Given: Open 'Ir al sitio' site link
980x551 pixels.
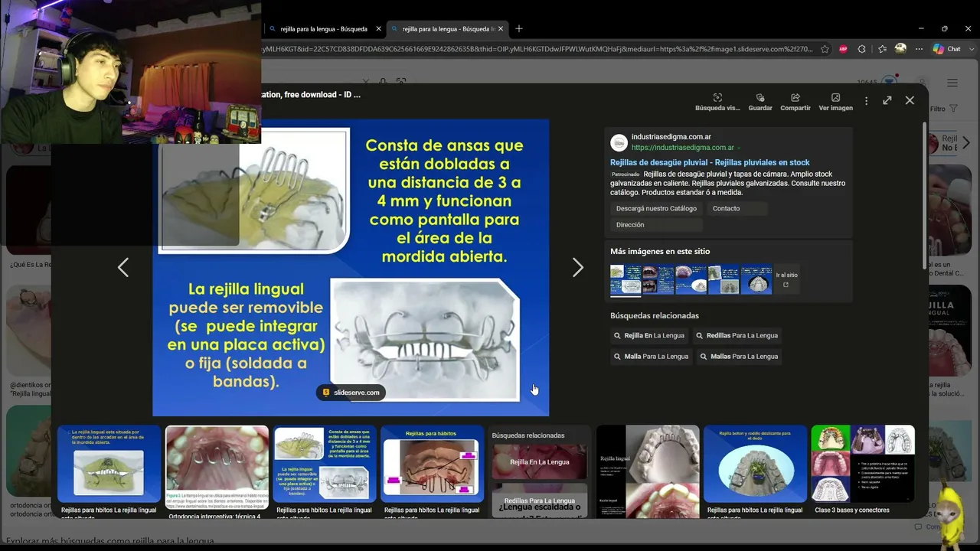Looking at the screenshot, I should [786, 279].
